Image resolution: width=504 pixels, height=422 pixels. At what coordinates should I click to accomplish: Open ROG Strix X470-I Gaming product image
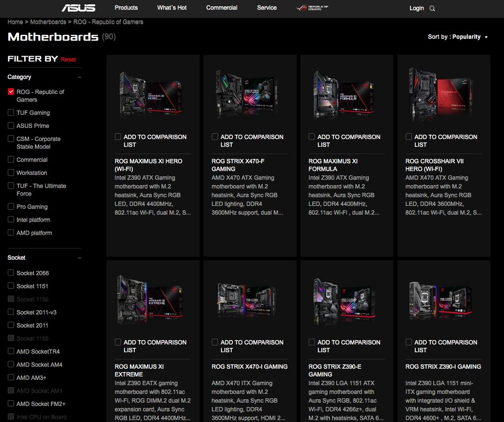[247, 300]
